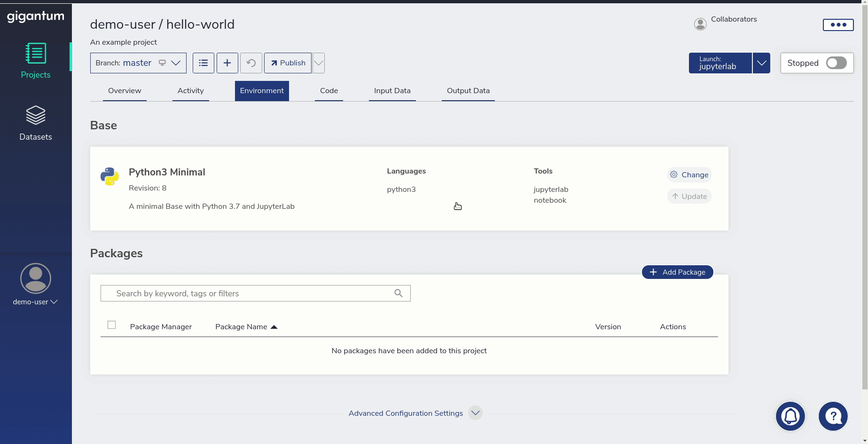Image resolution: width=868 pixels, height=444 pixels.
Task: Click the demo-user avatar in sidebar
Action: coord(36,278)
